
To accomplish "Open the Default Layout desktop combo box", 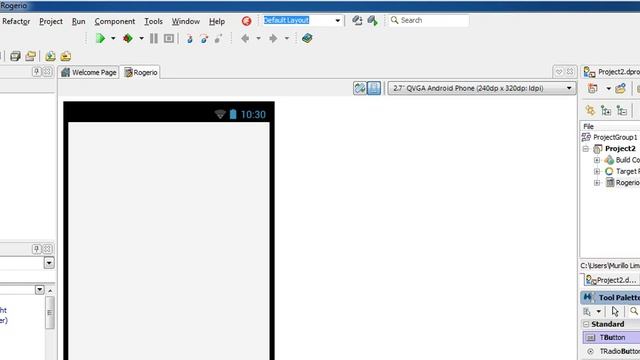I will (x=302, y=20).
